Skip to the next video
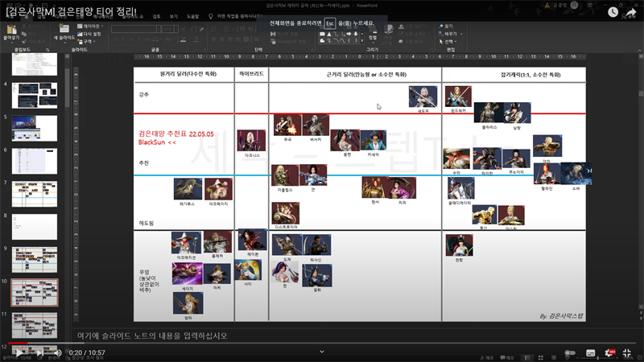Viewport: 644px width, 362px height. 38,352
